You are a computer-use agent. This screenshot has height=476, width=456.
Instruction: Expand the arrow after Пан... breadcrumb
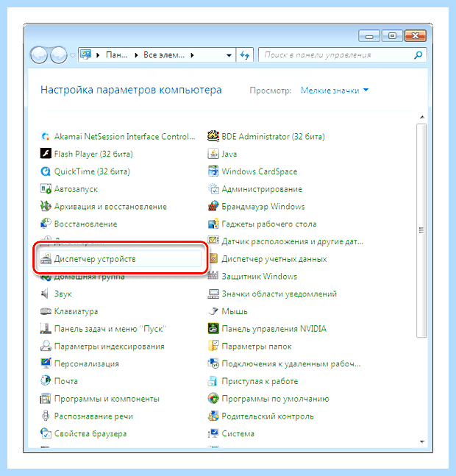[x=136, y=55]
